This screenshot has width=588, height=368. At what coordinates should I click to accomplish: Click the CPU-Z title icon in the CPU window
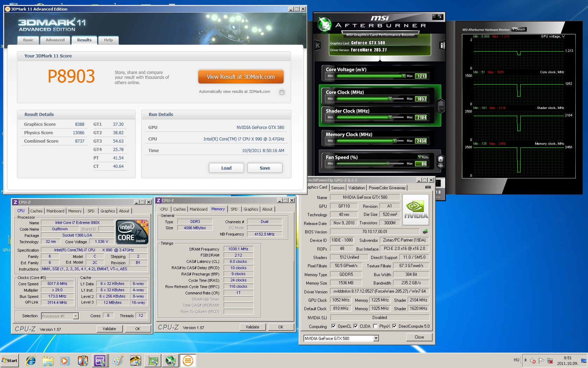point(15,202)
